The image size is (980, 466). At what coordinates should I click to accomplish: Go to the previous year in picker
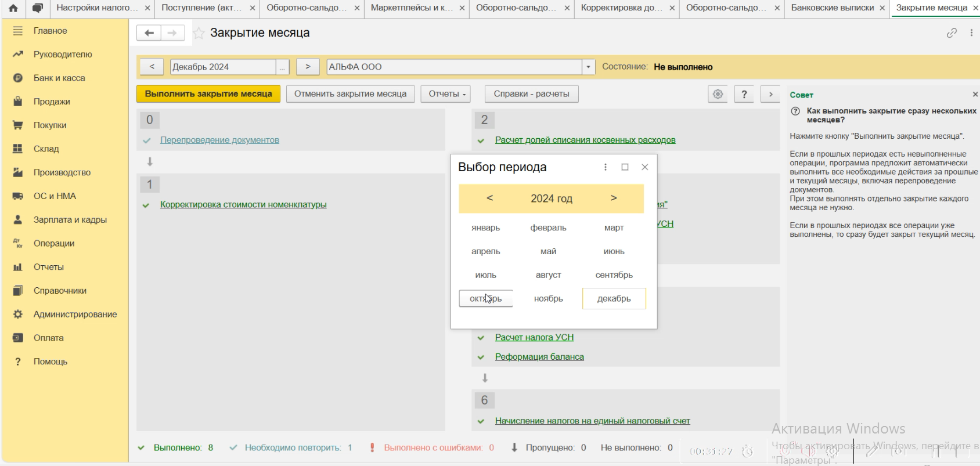[x=489, y=198]
